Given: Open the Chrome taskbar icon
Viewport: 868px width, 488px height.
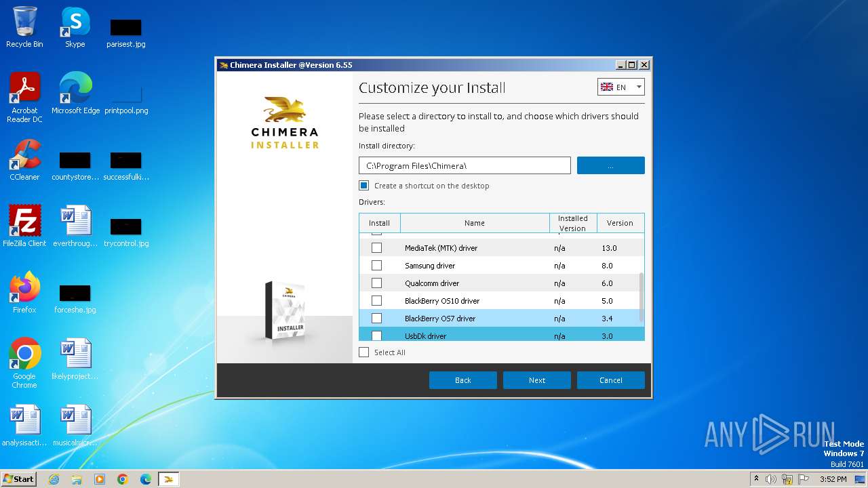Looking at the screenshot, I should click(x=123, y=479).
